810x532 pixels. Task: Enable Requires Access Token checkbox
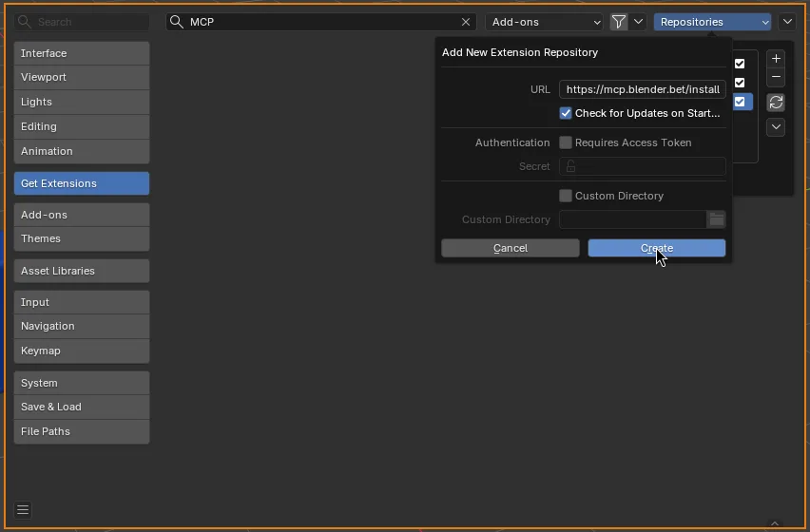(x=566, y=142)
